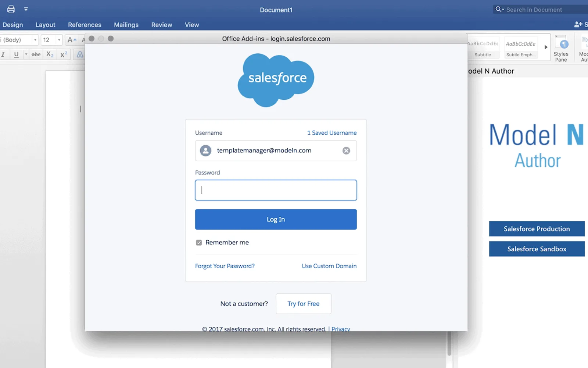Toggle superscript formatting

coord(64,54)
